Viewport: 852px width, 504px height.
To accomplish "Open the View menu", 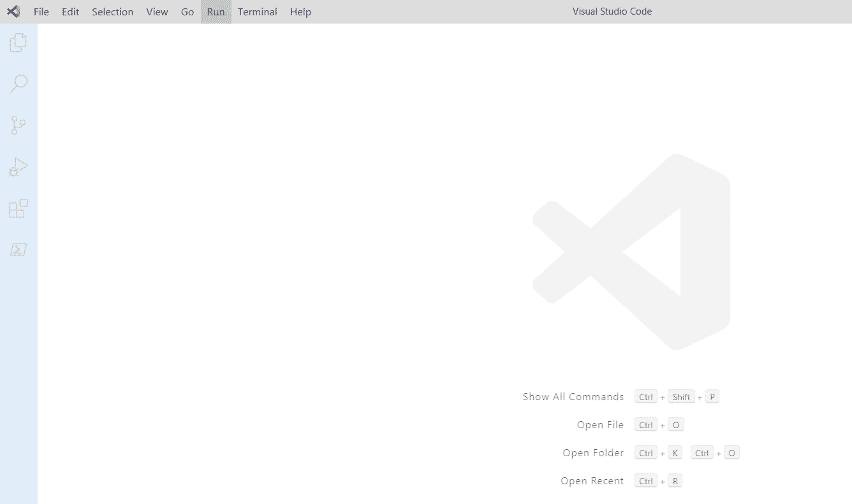I will tap(157, 11).
